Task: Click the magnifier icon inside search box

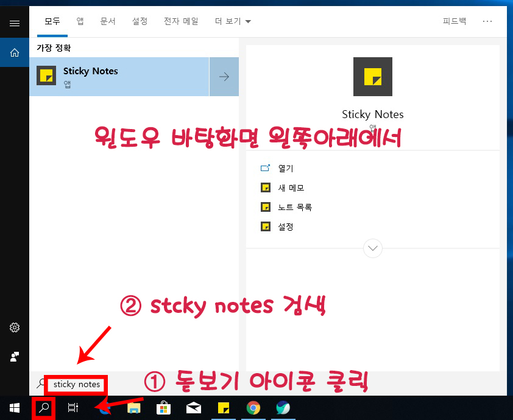Action: (x=41, y=383)
